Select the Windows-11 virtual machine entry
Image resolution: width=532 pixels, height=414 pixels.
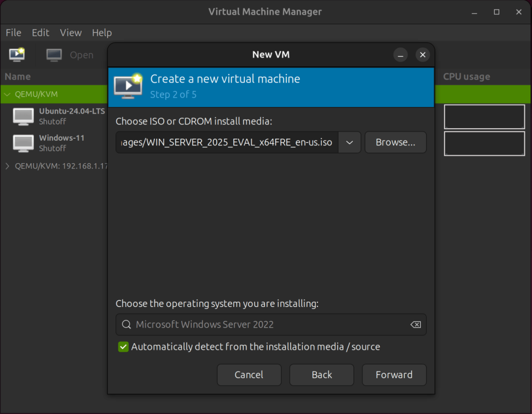click(62, 138)
